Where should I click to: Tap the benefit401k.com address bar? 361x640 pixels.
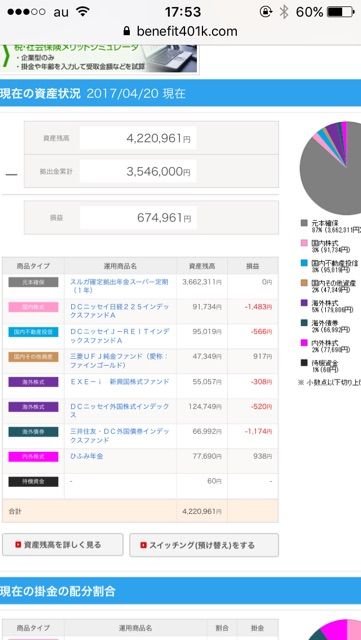[x=180, y=31]
